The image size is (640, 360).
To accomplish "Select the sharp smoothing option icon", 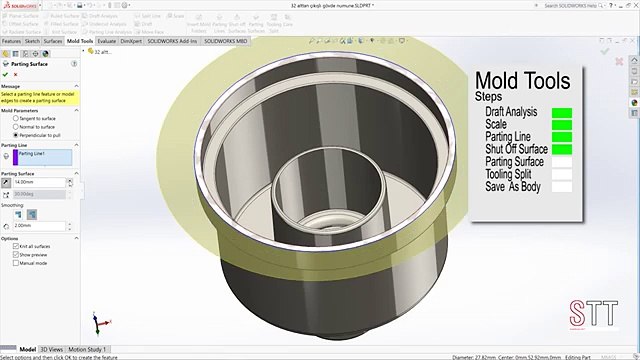I will (x=18, y=214).
